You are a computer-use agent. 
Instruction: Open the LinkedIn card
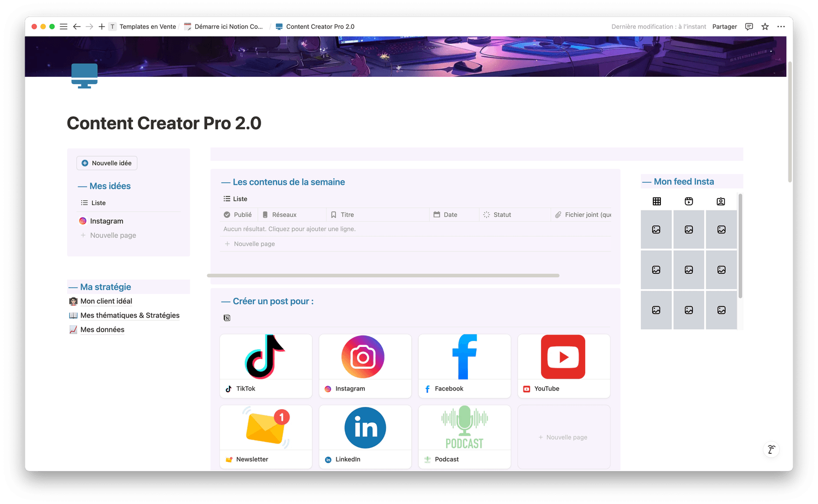tap(365, 437)
